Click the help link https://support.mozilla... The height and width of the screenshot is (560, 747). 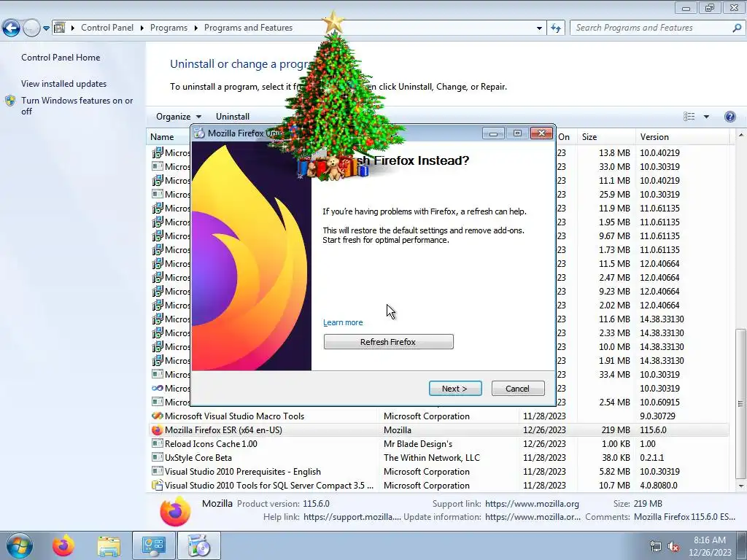(352, 517)
